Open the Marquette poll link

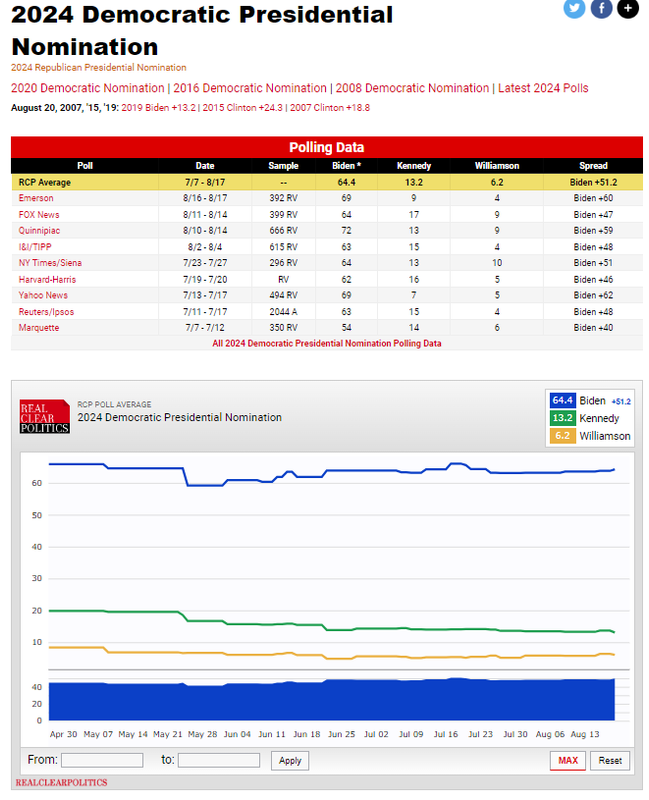[x=39, y=328]
